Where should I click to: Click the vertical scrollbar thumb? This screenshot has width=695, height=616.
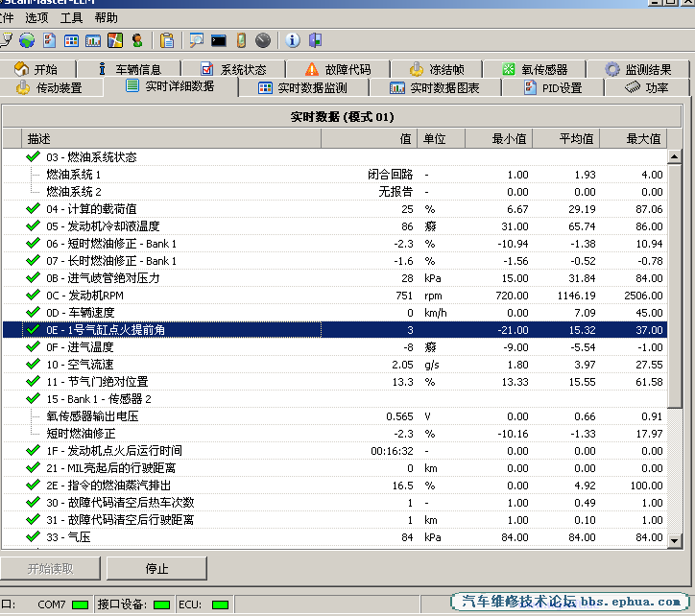[x=674, y=286]
